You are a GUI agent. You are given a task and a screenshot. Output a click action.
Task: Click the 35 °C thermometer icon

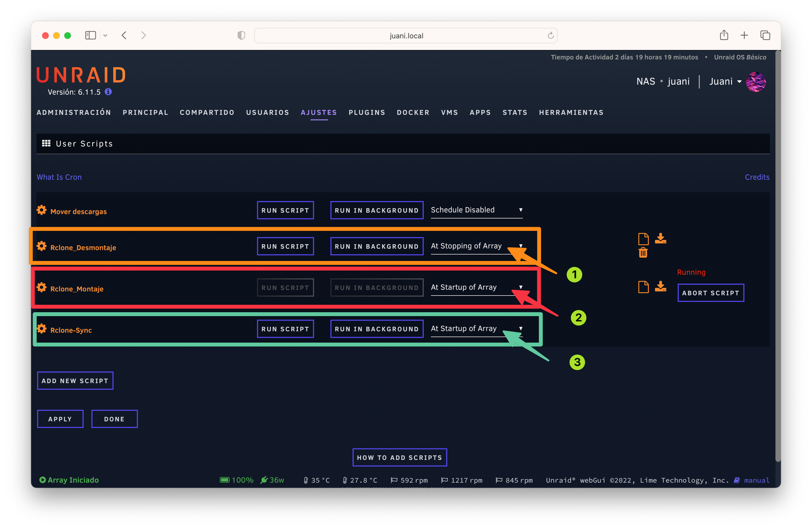click(x=306, y=480)
